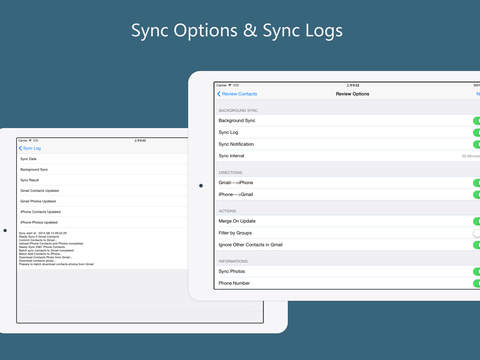Toggle the Sync Log switch

477,133
